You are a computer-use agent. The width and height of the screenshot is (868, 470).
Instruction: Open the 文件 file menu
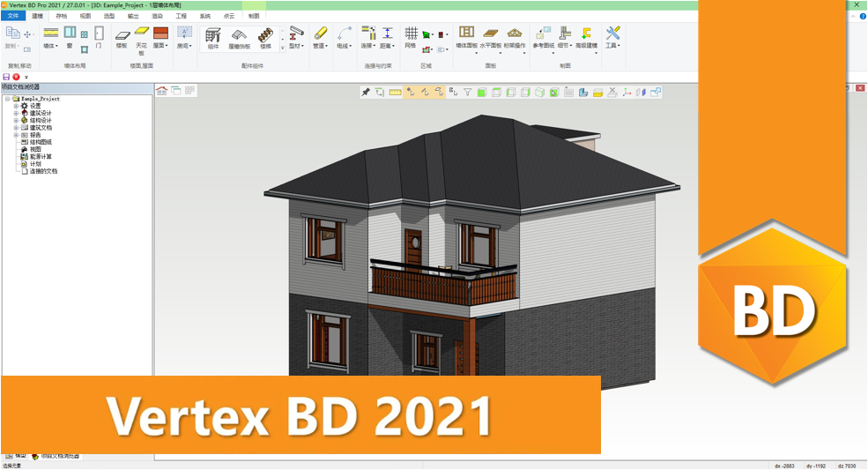point(13,16)
